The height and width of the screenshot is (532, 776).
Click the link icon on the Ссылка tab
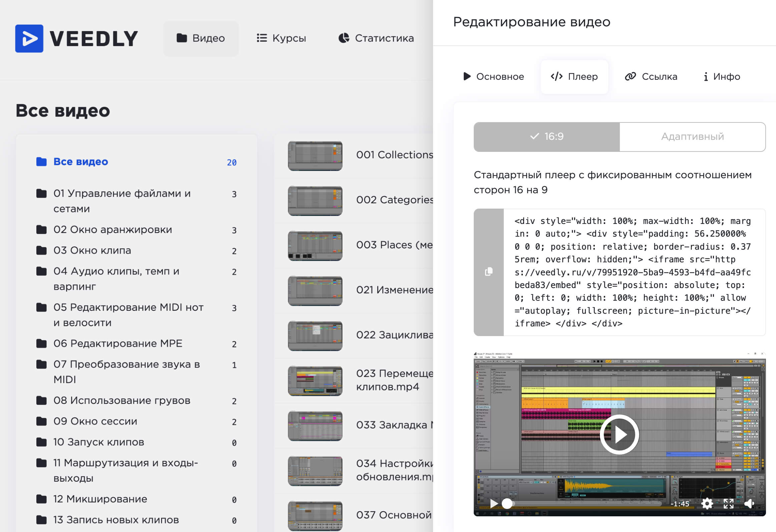(631, 76)
